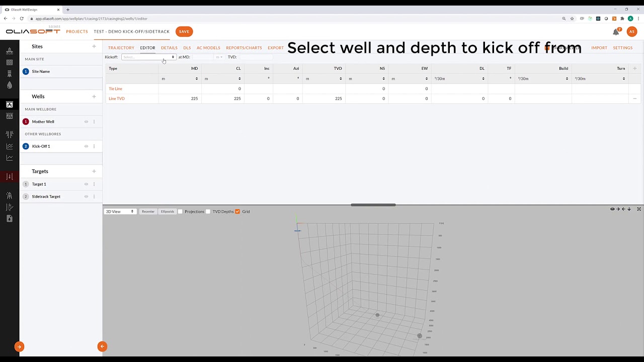Uncheck the Grid checkbox
Viewport: 644px width, 362px height.
(237, 212)
